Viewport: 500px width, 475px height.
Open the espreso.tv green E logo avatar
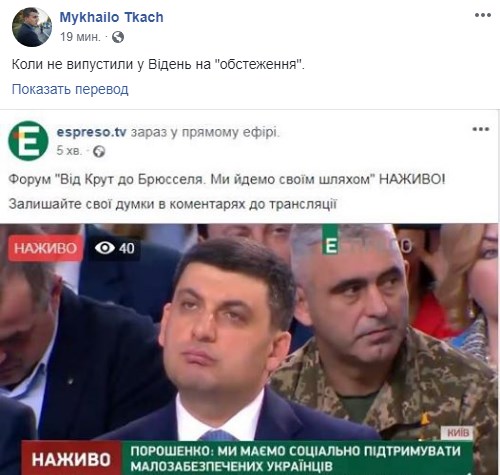coord(28,141)
